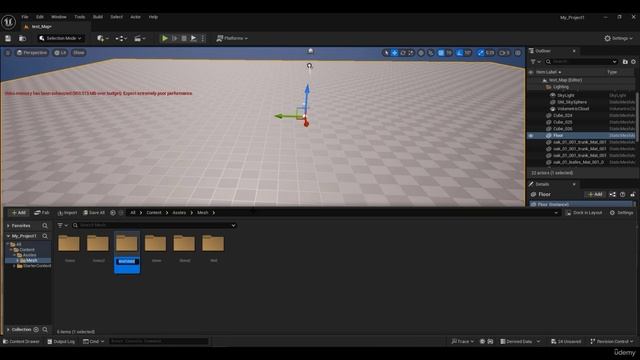
Task: Open the Edit menu
Action: pyautogui.click(x=40, y=17)
